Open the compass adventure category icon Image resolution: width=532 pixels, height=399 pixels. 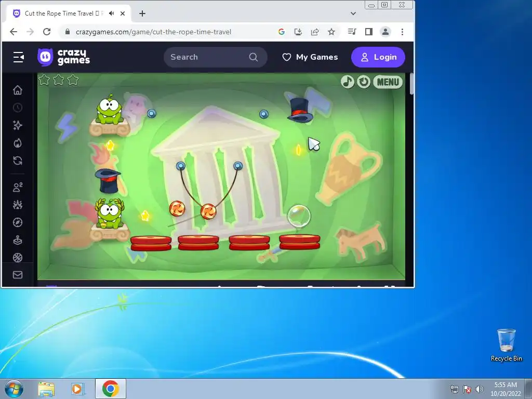(x=18, y=222)
